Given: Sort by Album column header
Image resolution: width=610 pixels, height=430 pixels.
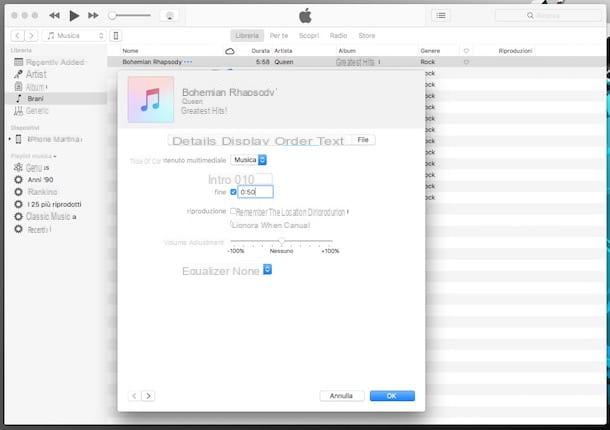Looking at the screenshot, I should pyautogui.click(x=347, y=51).
